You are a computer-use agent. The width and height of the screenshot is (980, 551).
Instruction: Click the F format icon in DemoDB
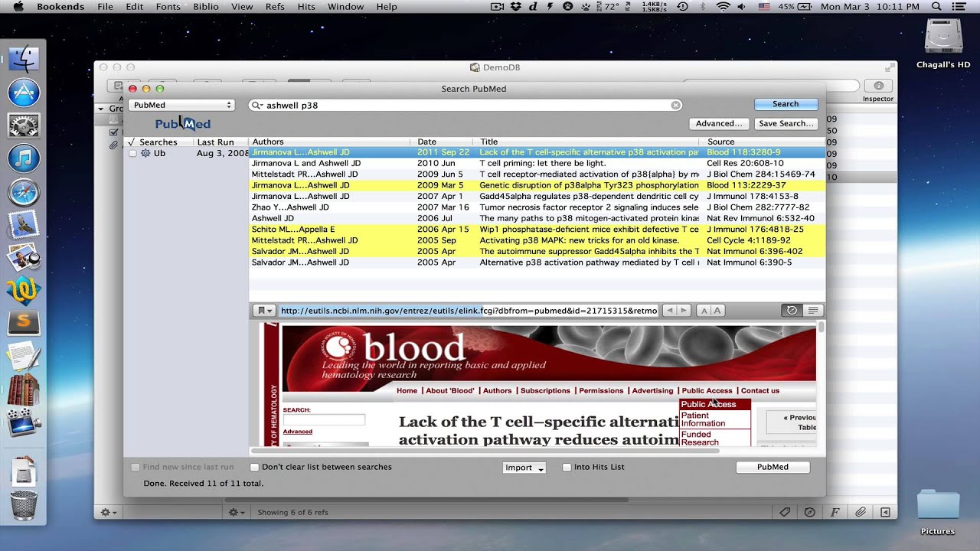(835, 512)
